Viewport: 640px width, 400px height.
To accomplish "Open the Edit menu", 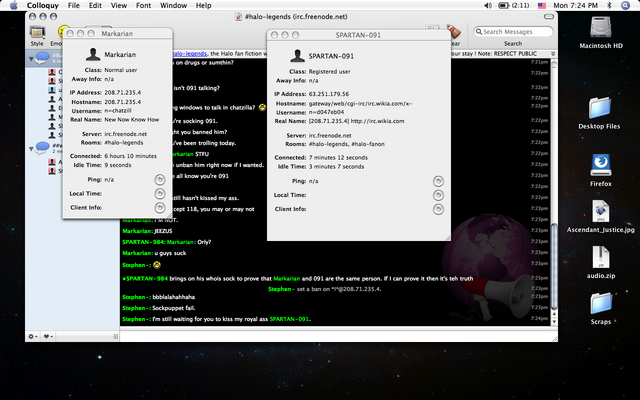I will [95, 5].
